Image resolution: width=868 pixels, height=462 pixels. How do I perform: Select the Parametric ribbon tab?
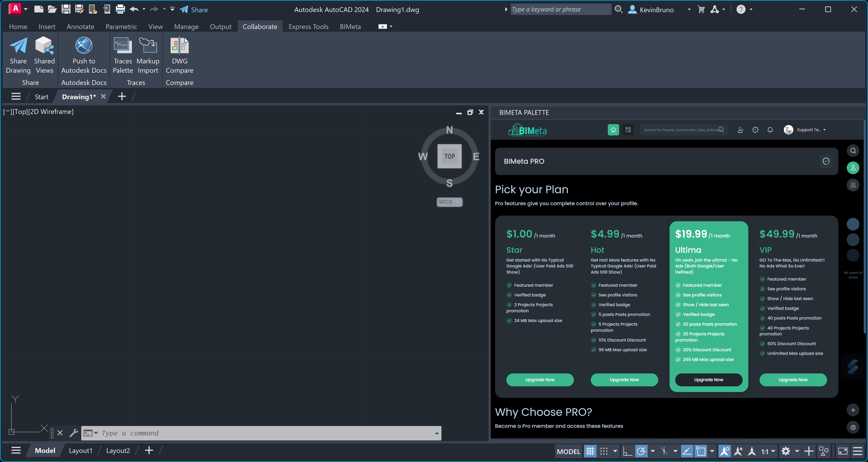pos(121,27)
